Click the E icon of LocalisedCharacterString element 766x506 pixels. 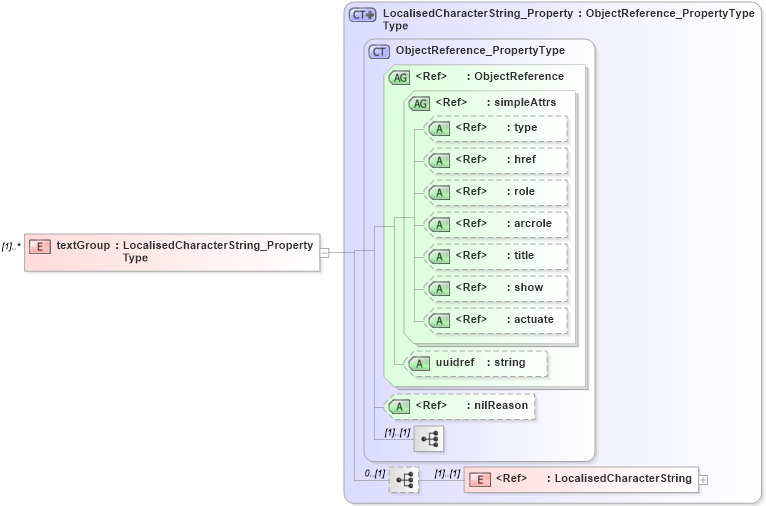(480, 480)
